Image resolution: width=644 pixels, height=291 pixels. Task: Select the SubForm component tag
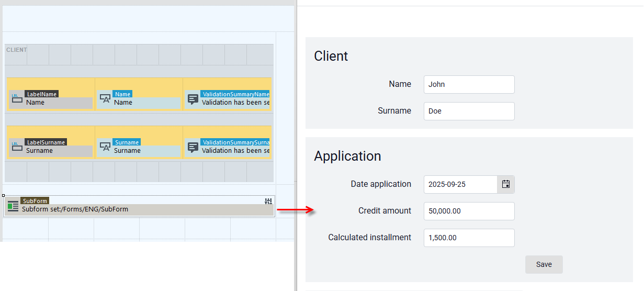pyautogui.click(x=35, y=200)
